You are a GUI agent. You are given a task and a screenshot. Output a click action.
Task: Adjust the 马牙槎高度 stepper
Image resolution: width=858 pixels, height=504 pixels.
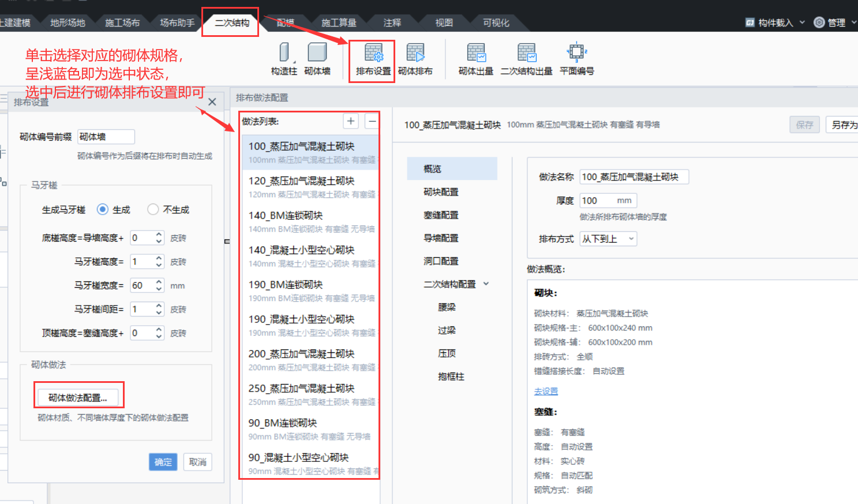(159, 261)
